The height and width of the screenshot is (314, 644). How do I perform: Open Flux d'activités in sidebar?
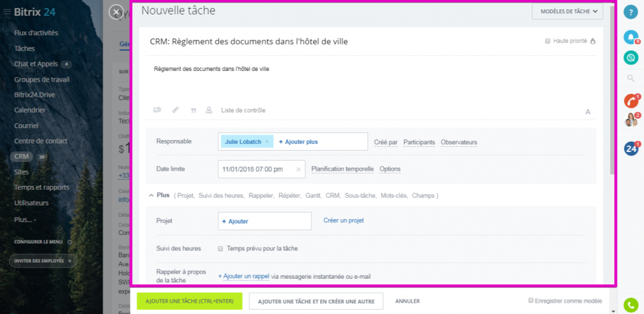[36, 33]
